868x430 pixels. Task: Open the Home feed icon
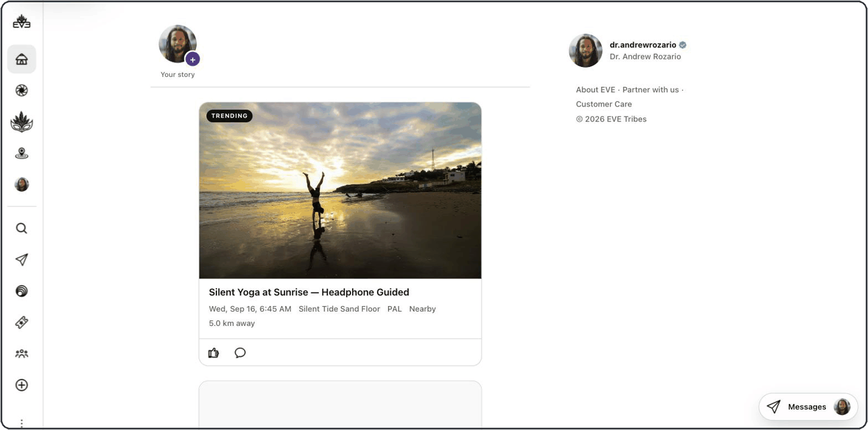pos(22,59)
